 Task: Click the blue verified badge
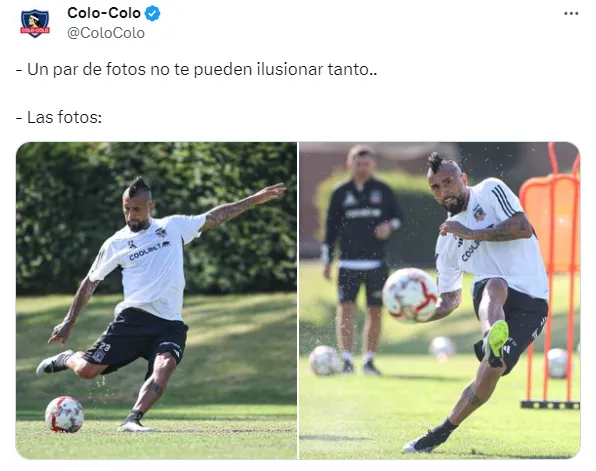[152, 14]
